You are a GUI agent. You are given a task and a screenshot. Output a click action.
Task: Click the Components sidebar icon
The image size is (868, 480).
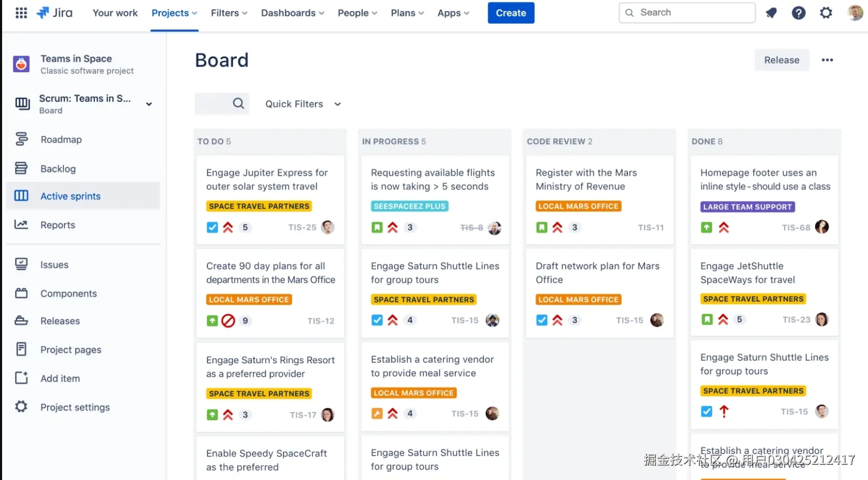tap(21, 293)
